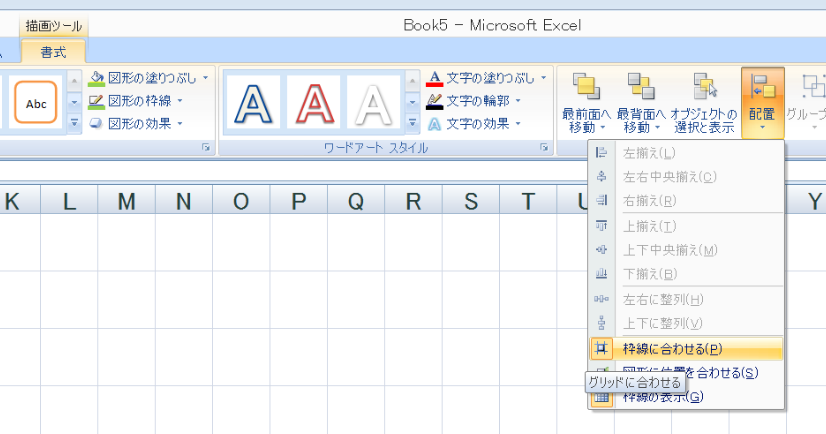Click the shape outline pencil icon
This screenshot has height=434, width=826.
(x=96, y=101)
